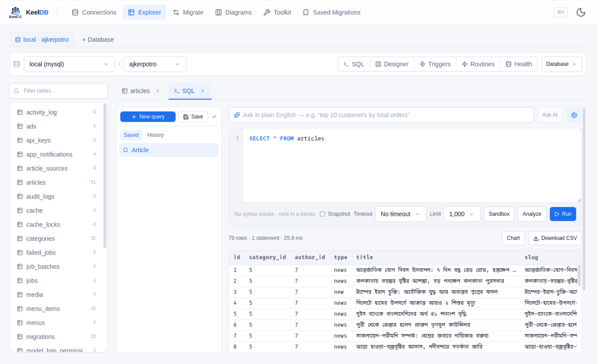Open the Triggers view
597x364 pixels.
pyautogui.click(x=435, y=64)
